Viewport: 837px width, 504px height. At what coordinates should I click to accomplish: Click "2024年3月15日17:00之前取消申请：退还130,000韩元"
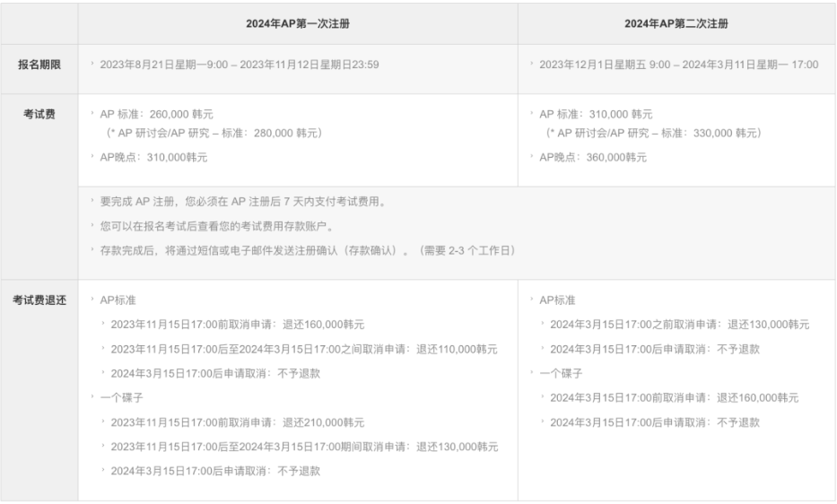pos(679,324)
